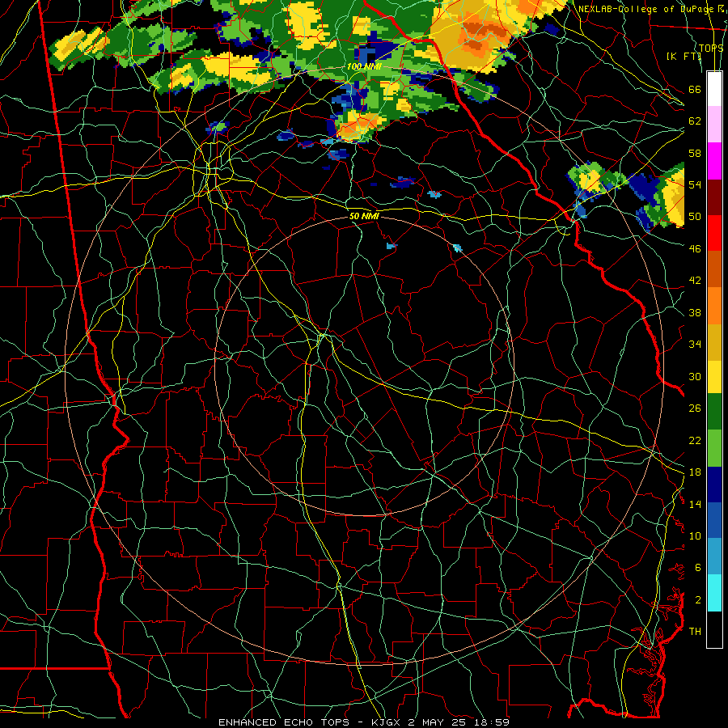728x728 pixels.
Task: Click the 46 legend value
Action: tap(695, 248)
